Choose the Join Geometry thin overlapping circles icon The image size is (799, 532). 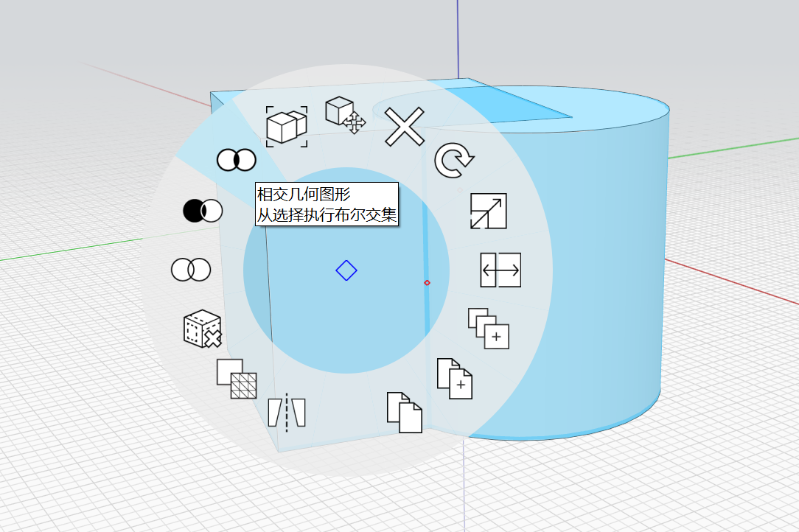click(191, 270)
